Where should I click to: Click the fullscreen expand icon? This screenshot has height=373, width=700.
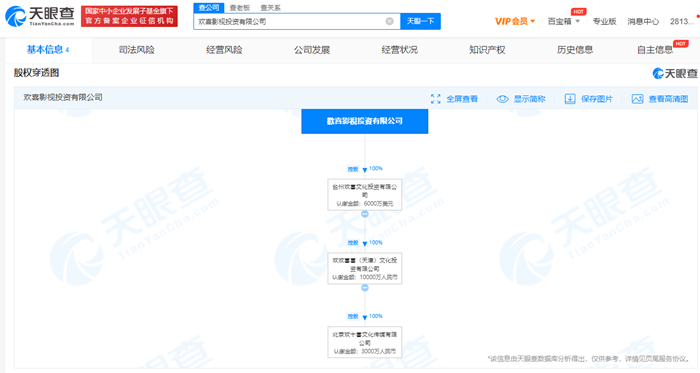coord(436,99)
